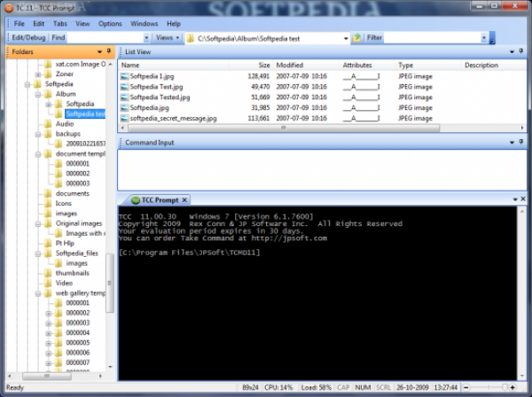Toggle the Command Input panel pin

(519, 142)
